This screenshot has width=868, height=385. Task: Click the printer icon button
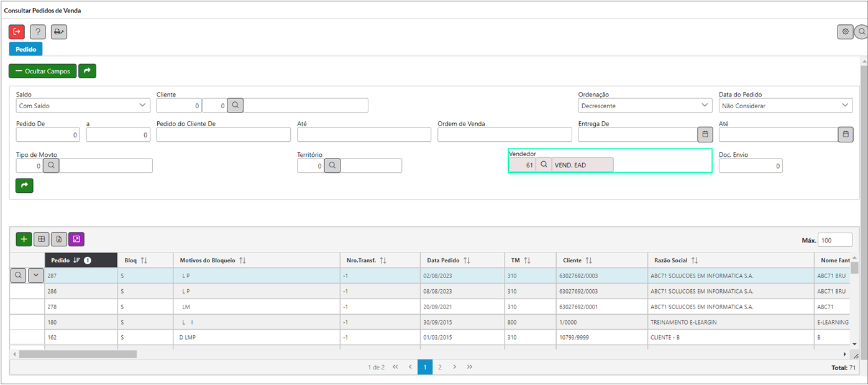point(59,32)
